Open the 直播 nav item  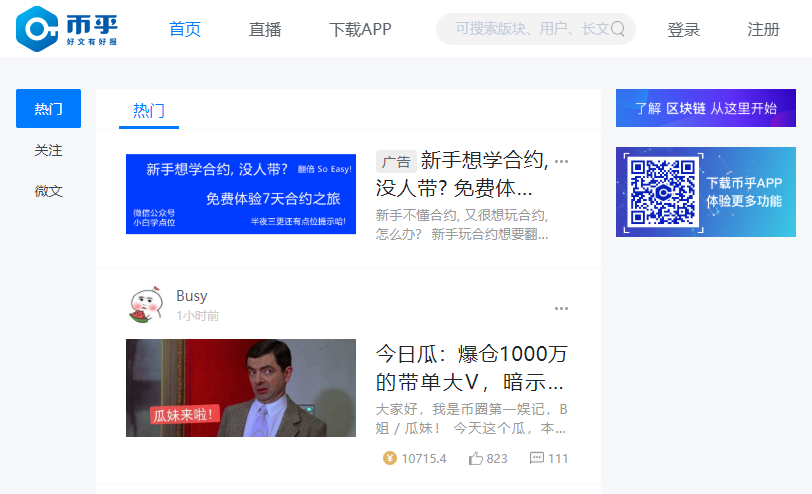click(265, 29)
